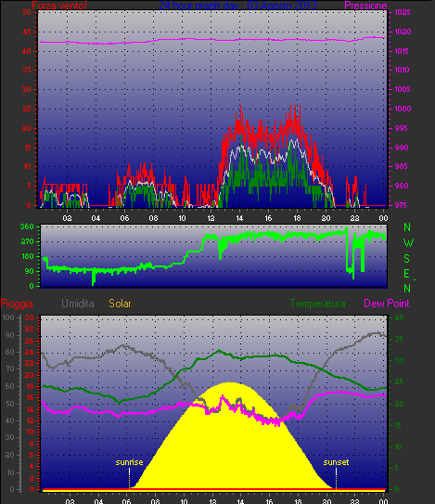435x504 pixels.
Task: Click the 'Temperatura' legend label
Action: 318,304
